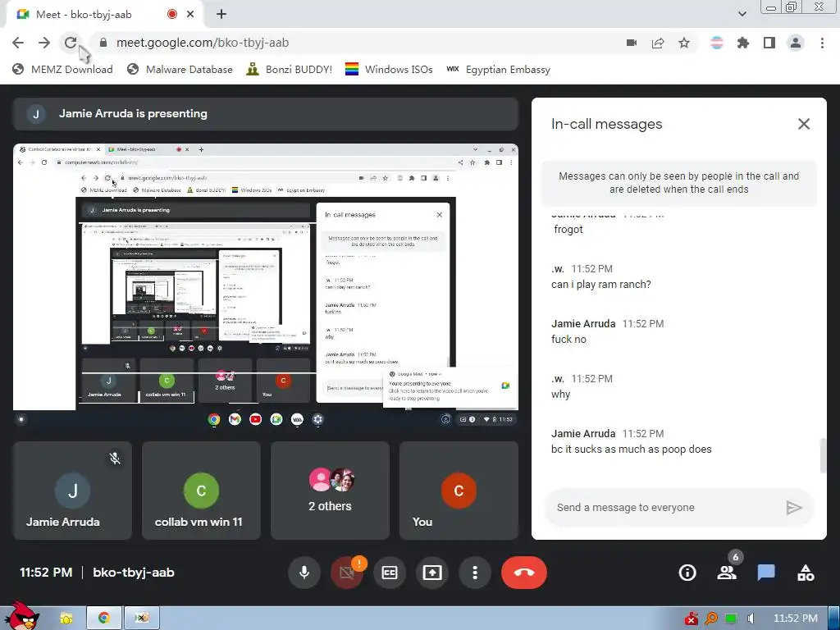Open more options three-dot menu in call bar
The width and height of the screenshot is (840, 630).
(x=475, y=573)
